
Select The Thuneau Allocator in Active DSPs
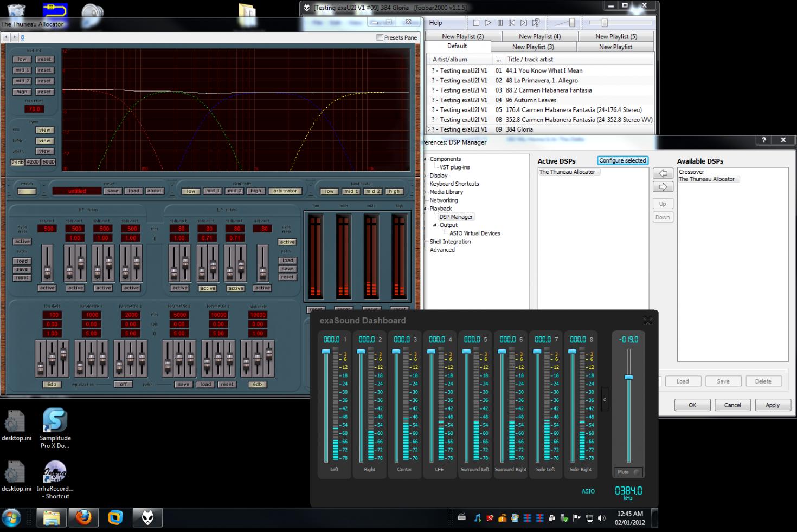567,172
